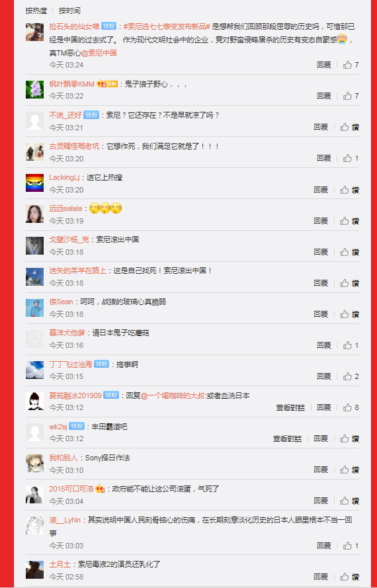377x588 pixels.
Task: Switch to the 按热度 sorting tab
Action: 36,11
